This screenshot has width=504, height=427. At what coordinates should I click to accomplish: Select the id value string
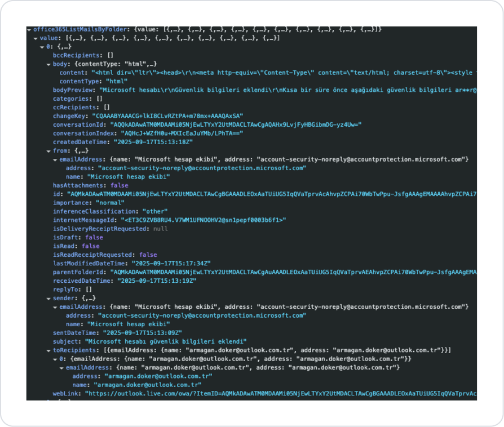pos(272,194)
